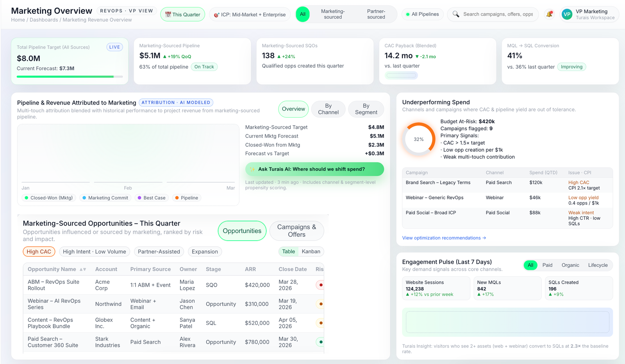
Task: Click the calendar icon in This Quarter filter
Action: [x=168, y=14]
